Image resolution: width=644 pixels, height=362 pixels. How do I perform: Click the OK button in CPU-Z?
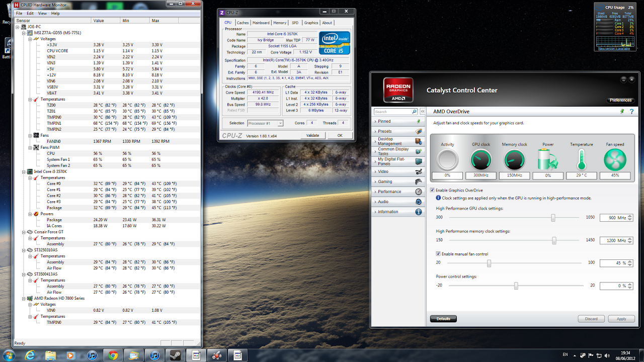click(340, 135)
